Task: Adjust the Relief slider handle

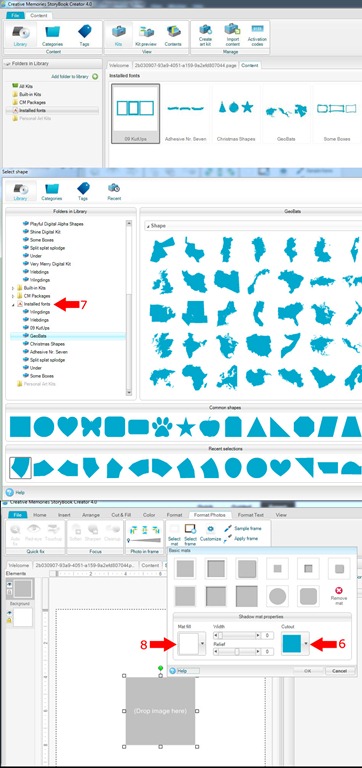Action: 237,651
